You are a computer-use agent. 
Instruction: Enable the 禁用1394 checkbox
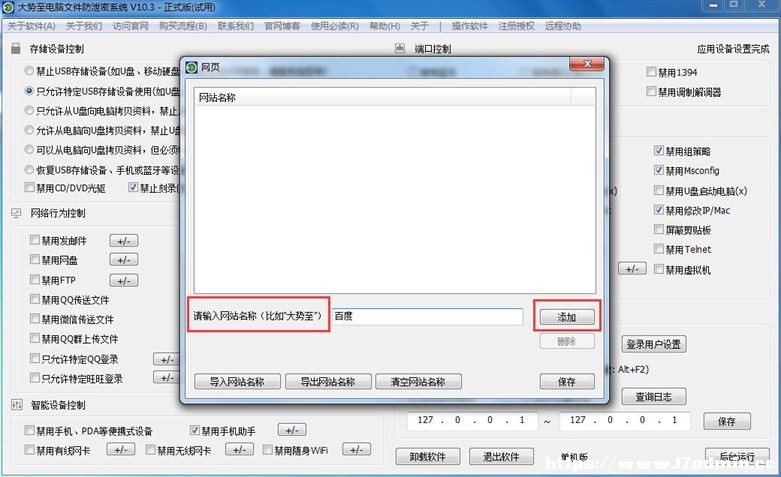tap(651, 72)
